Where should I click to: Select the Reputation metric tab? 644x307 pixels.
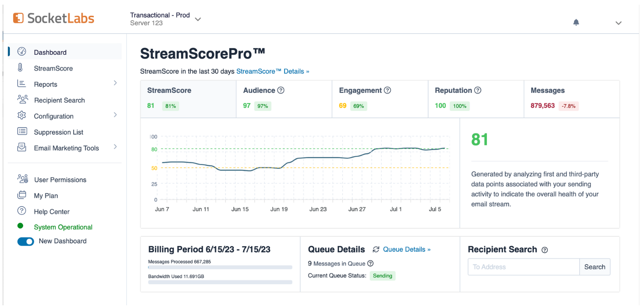tap(476, 99)
